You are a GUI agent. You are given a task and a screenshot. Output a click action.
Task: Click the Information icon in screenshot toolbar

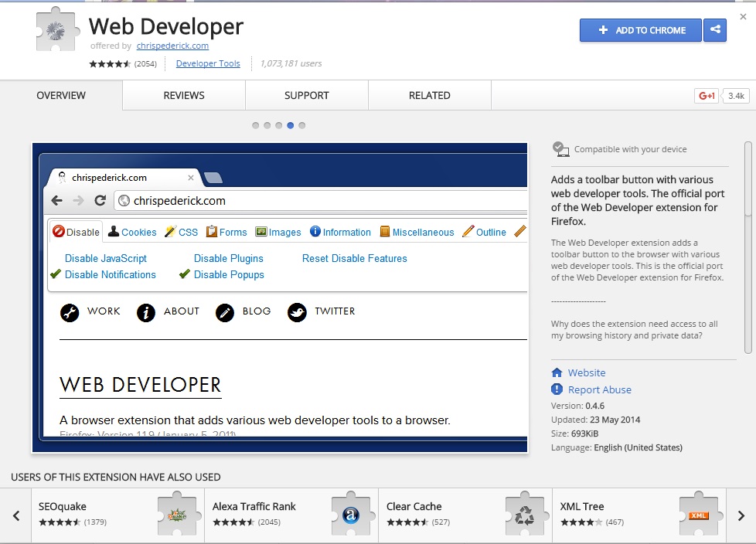pos(315,231)
